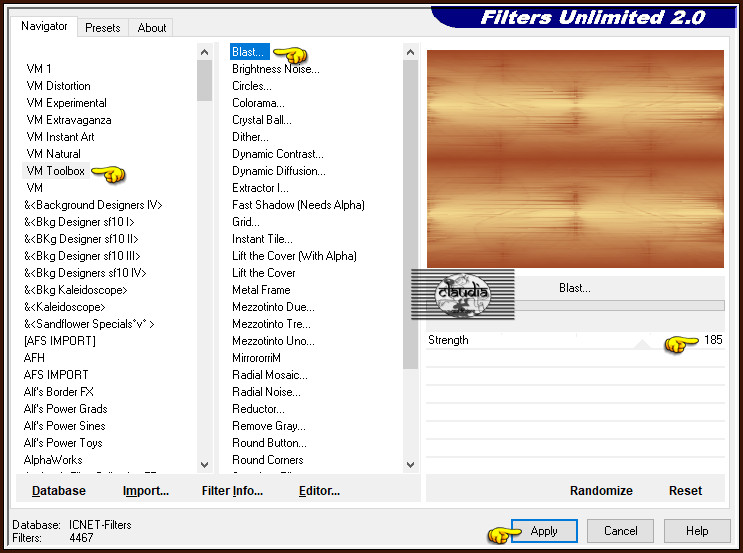Select Metal Frame filter

click(x=261, y=290)
